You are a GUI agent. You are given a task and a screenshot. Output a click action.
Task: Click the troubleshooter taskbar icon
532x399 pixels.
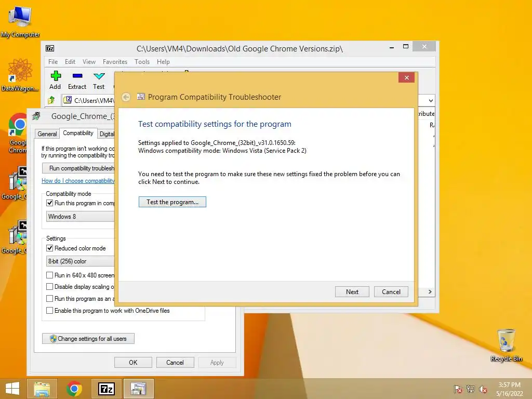coord(138,389)
